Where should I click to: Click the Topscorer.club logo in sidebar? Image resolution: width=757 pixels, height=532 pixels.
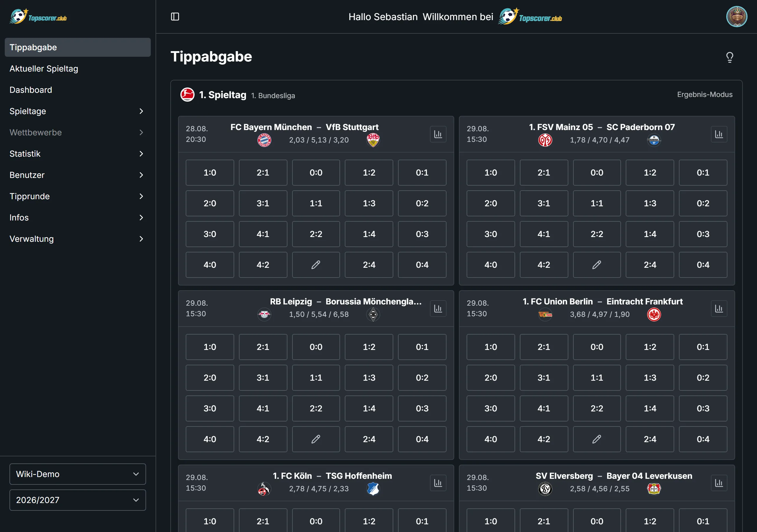[x=38, y=17]
